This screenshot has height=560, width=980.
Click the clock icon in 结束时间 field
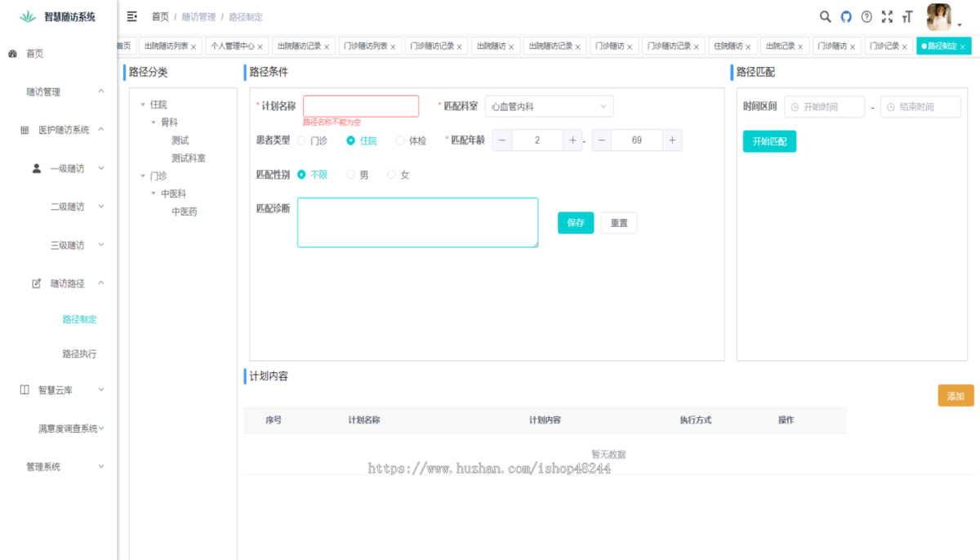890,107
